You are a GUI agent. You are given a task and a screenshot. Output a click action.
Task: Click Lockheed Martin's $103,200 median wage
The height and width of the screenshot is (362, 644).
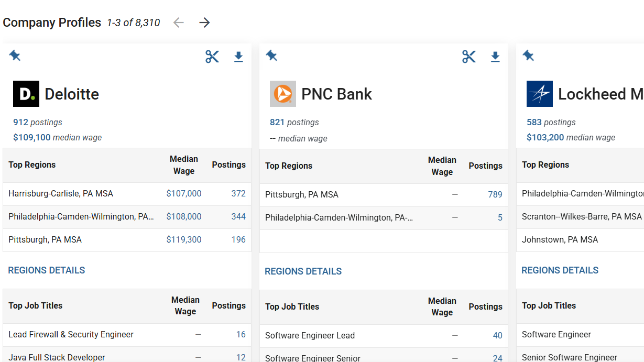[545, 137]
